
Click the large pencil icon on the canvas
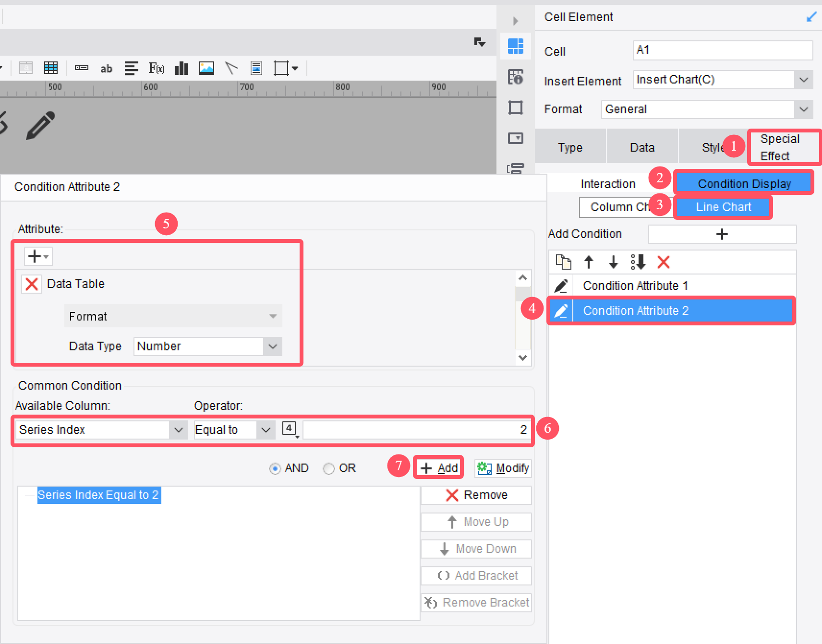[x=40, y=126]
